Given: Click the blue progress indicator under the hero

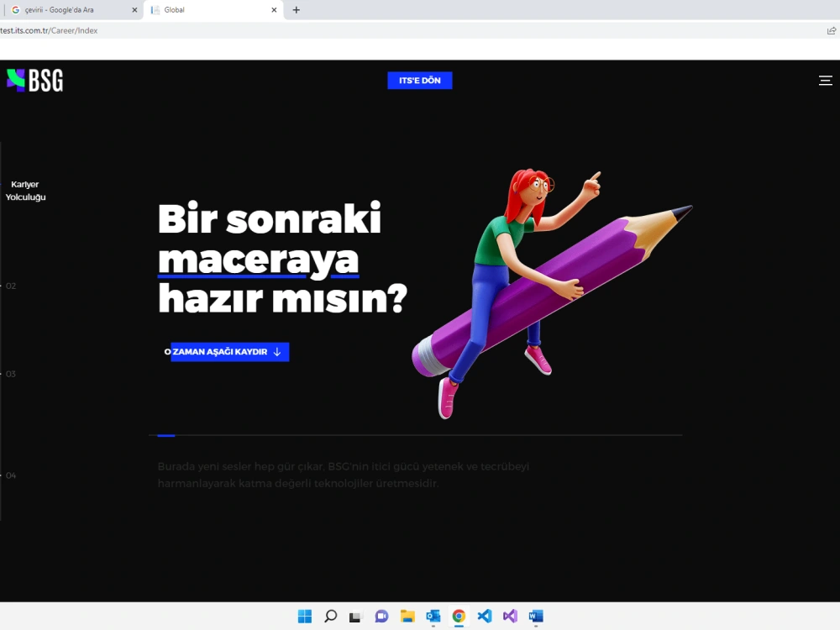Looking at the screenshot, I should [166, 435].
